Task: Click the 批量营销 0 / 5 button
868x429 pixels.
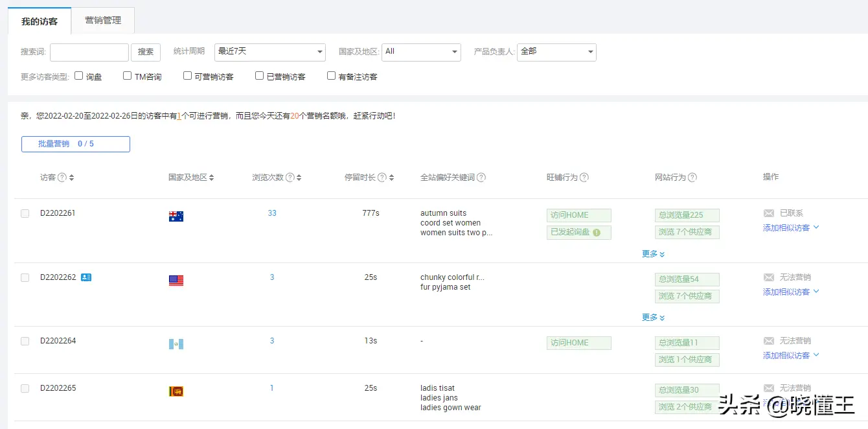Action: click(76, 144)
